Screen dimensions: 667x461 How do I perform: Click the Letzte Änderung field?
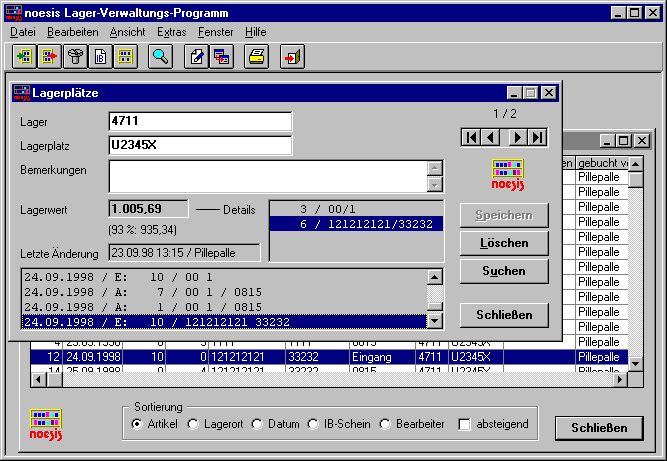pos(184,253)
